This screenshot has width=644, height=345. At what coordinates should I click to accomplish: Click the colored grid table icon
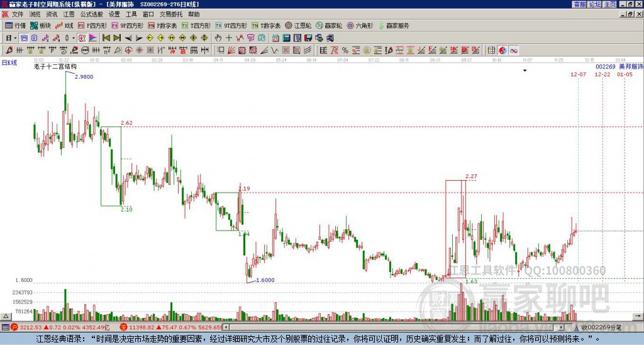point(492,50)
